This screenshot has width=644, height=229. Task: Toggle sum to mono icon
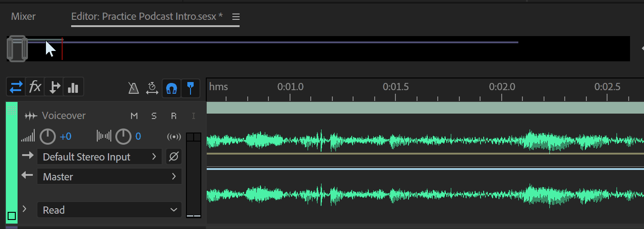click(174, 137)
